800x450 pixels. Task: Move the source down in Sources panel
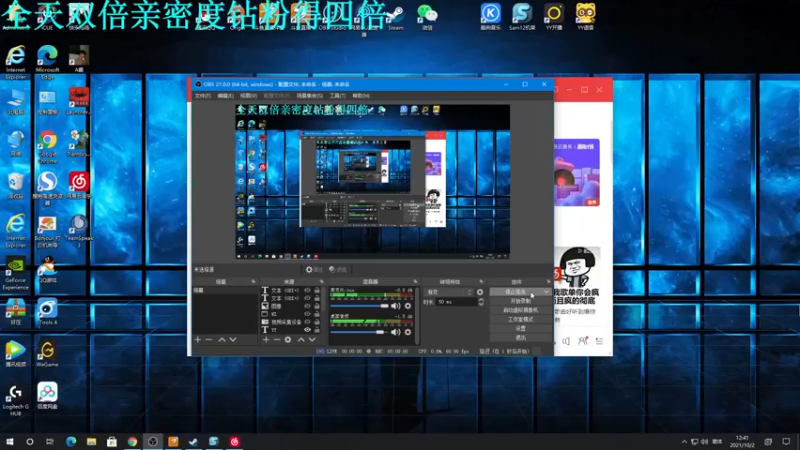click(x=312, y=340)
